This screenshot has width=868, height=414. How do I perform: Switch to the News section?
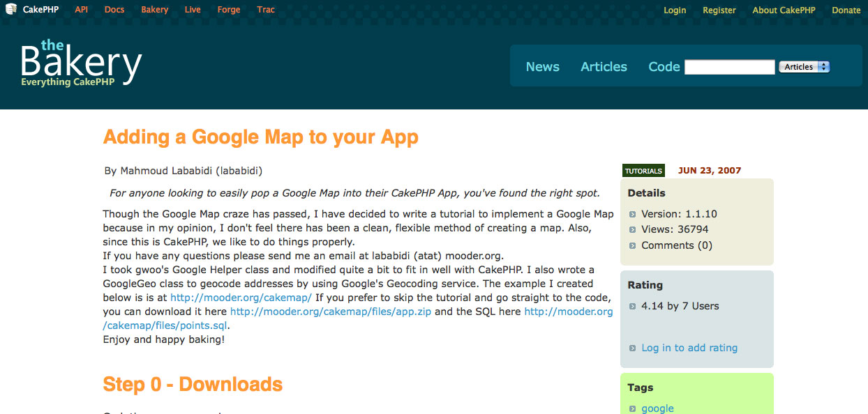[542, 67]
